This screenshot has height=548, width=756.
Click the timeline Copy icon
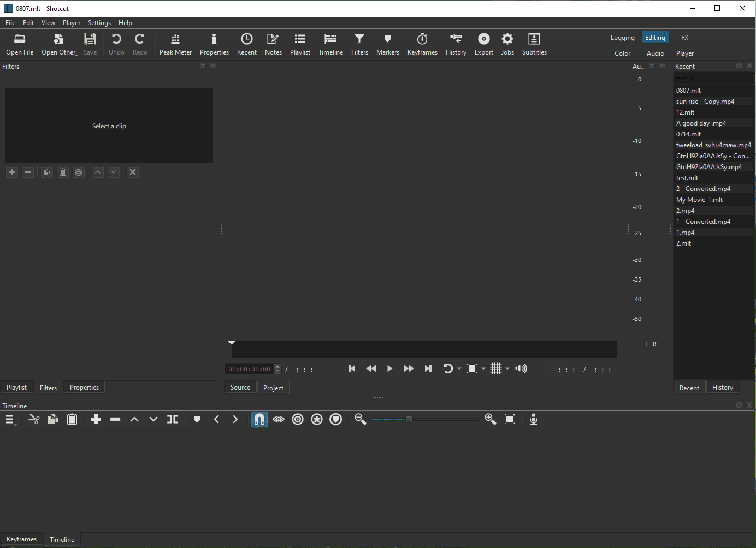coord(53,419)
